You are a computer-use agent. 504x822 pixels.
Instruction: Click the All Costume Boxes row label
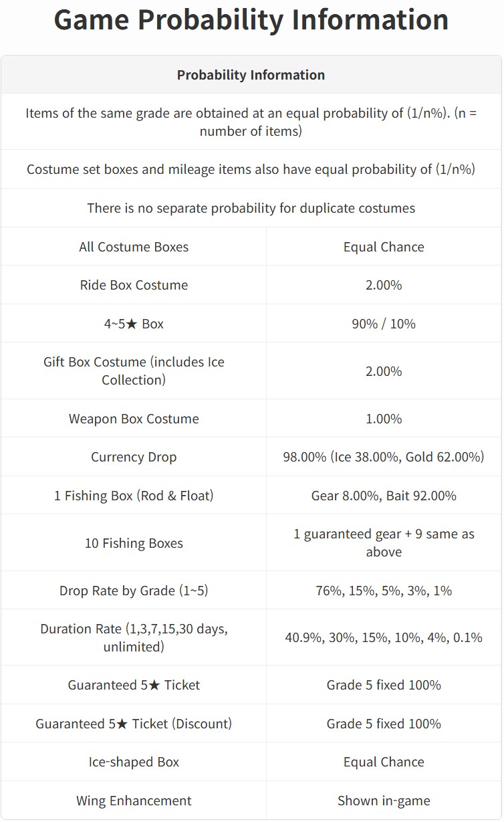(134, 247)
